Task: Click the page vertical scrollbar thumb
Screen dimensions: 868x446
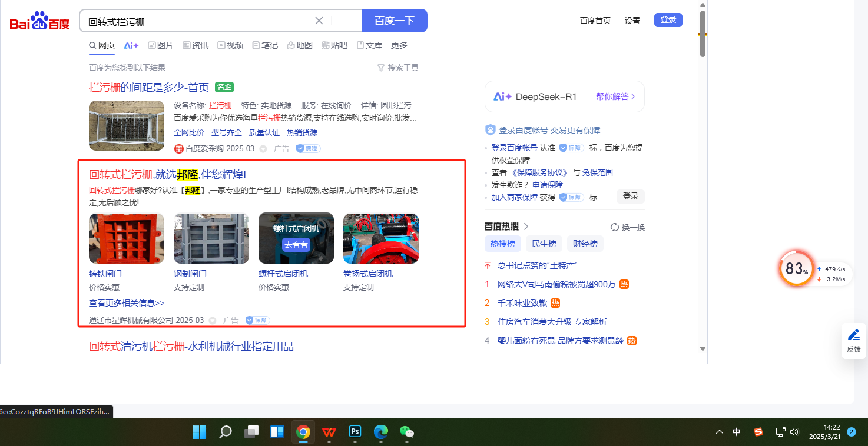Action: tap(703, 34)
